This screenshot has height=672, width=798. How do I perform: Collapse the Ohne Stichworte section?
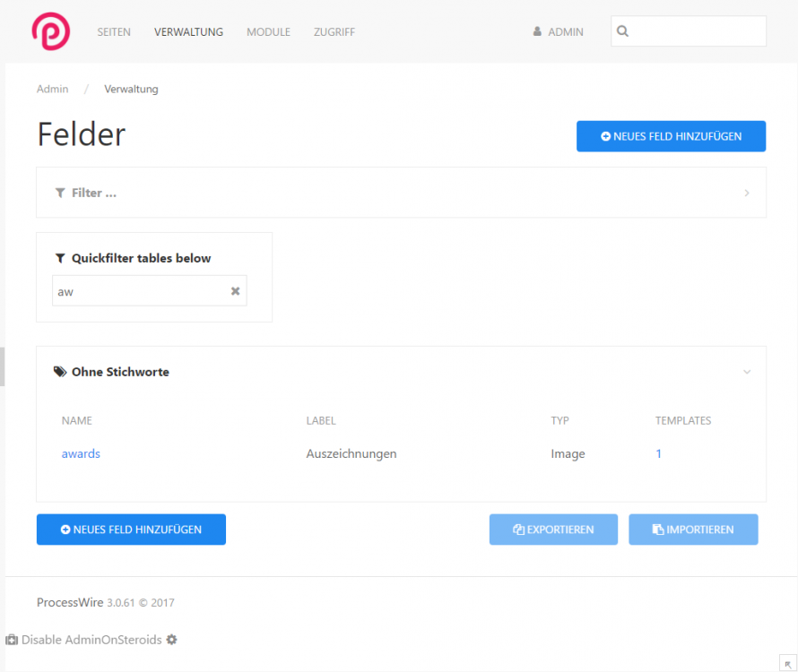click(x=747, y=371)
